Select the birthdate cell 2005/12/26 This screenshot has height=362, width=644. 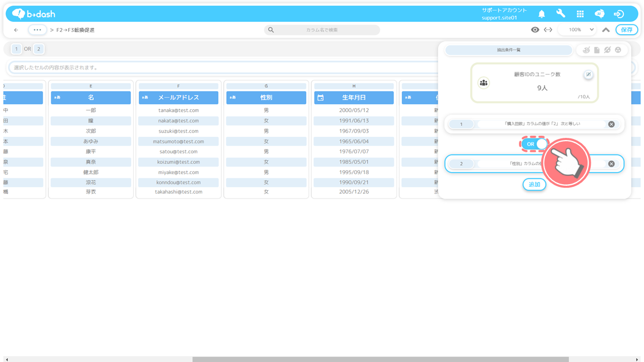click(354, 192)
